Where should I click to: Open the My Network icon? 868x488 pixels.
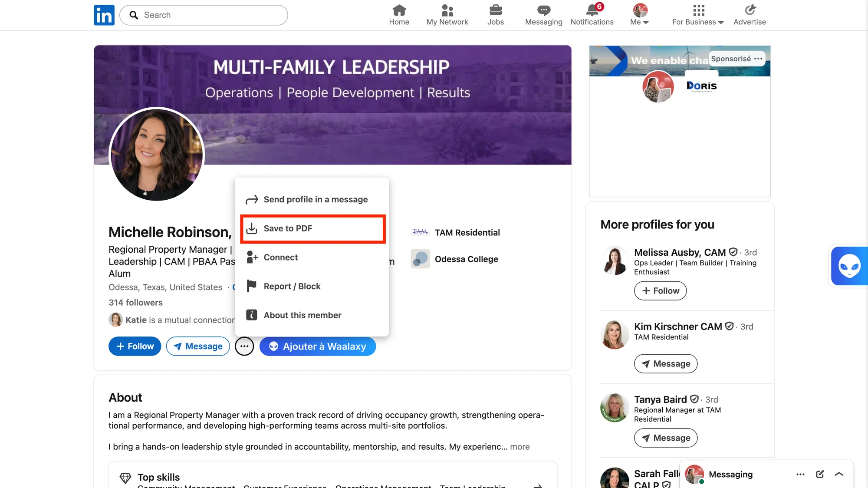click(447, 15)
